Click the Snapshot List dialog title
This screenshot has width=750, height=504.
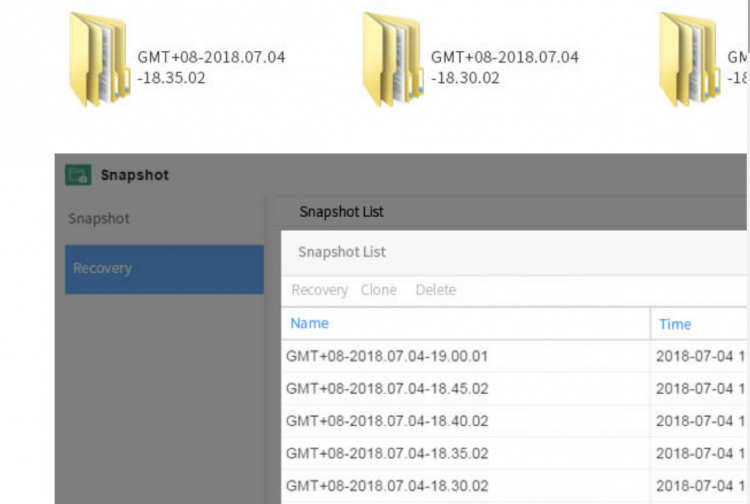click(342, 252)
